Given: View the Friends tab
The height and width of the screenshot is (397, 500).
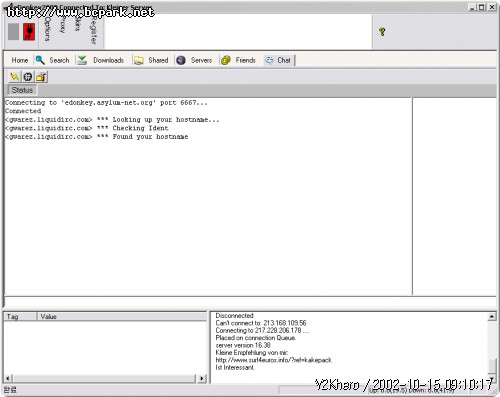Looking at the screenshot, I should (239, 60).
